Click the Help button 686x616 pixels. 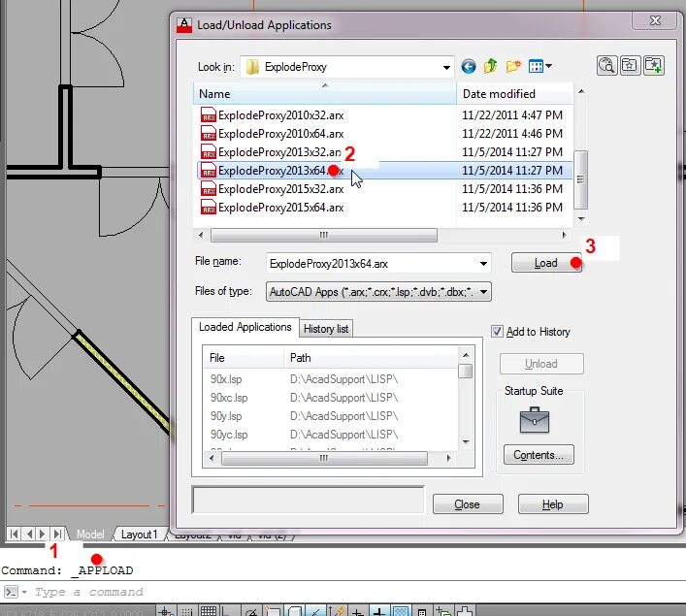click(x=552, y=504)
